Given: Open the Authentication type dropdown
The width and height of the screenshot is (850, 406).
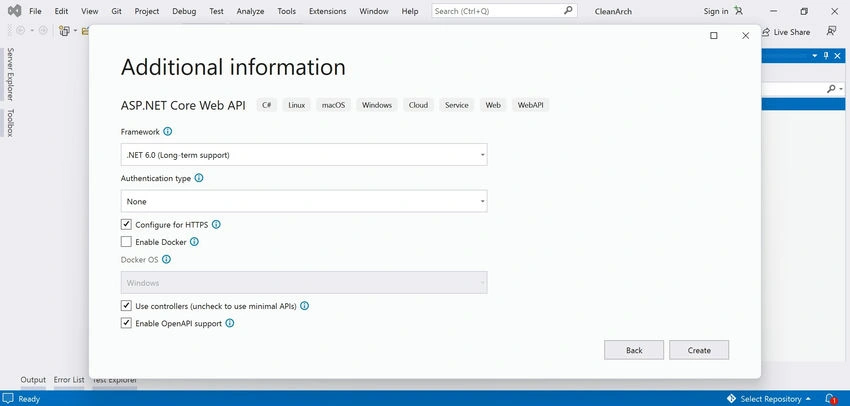Looking at the screenshot, I should [304, 201].
